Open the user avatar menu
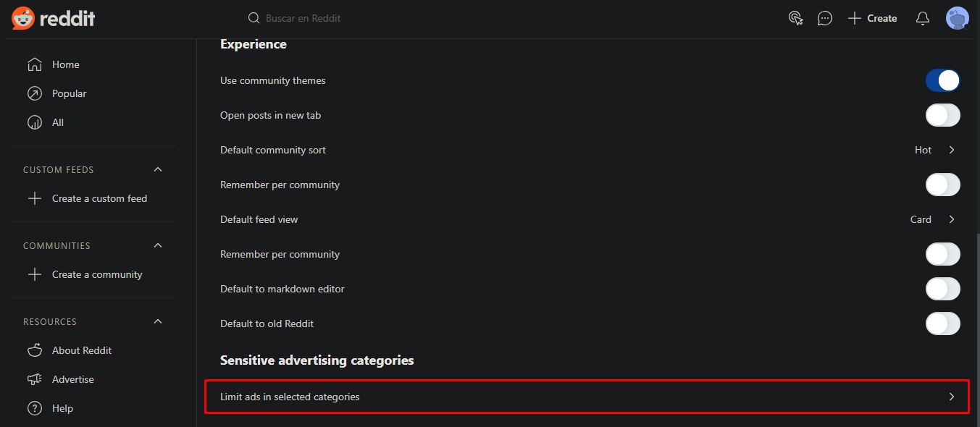This screenshot has height=427, width=980. pyautogui.click(x=958, y=18)
